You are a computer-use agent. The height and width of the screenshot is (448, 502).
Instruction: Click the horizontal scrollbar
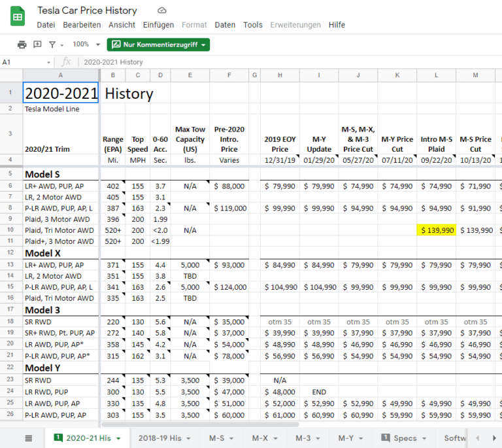(x=200, y=424)
